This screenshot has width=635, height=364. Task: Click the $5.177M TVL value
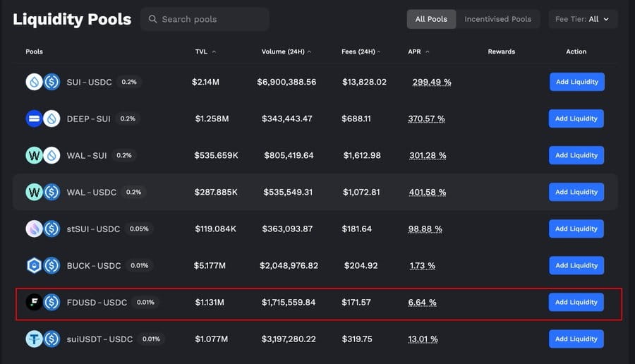[x=210, y=266]
